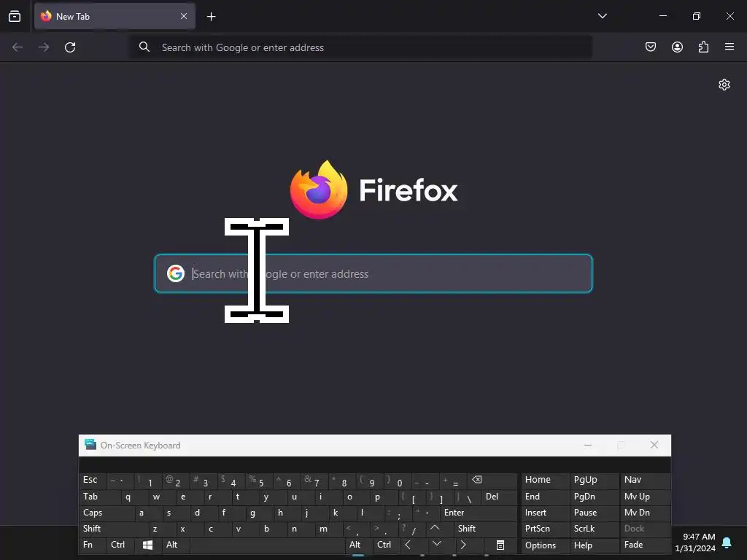Click the Insert key

pos(545,513)
